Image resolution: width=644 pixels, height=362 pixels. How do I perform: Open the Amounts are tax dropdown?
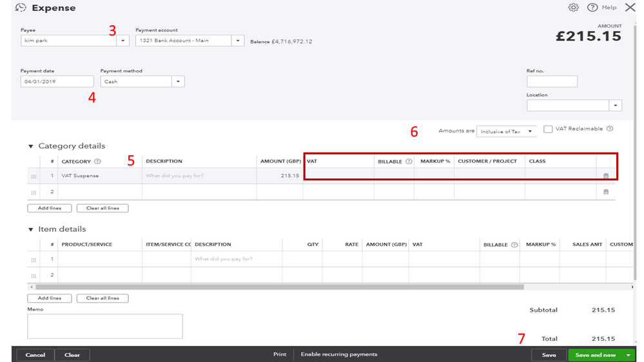pyautogui.click(x=507, y=131)
